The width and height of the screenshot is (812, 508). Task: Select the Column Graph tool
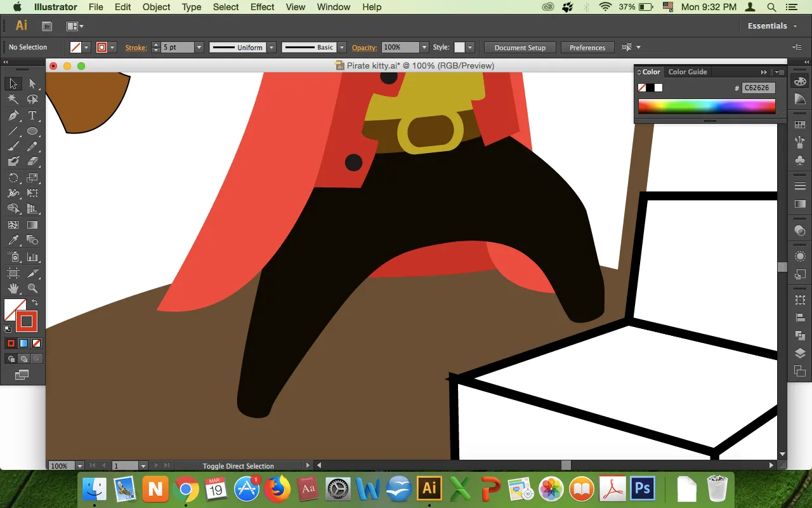click(32, 257)
